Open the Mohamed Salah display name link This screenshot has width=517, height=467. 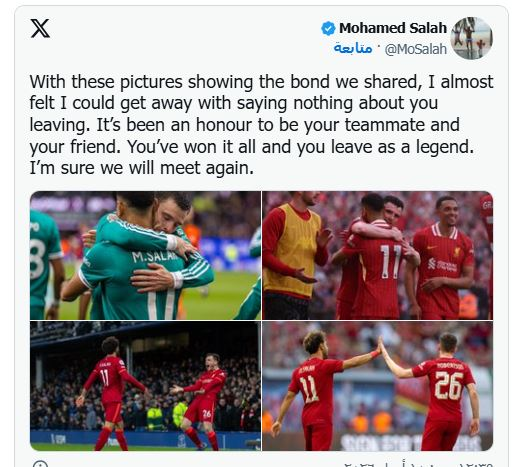[393, 28]
